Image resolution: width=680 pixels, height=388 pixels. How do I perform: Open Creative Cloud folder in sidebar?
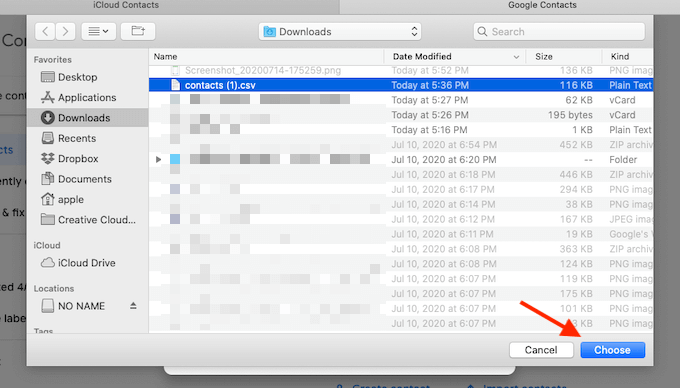tap(88, 220)
